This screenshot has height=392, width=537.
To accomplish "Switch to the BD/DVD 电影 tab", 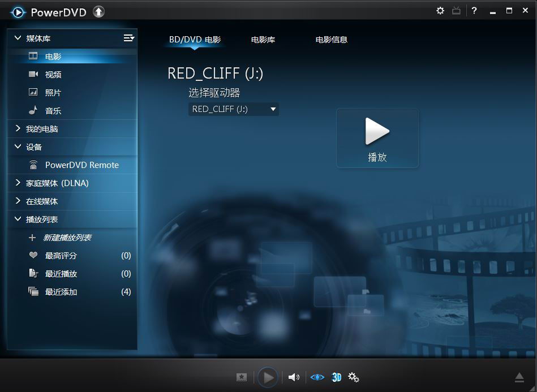I will 195,40.
